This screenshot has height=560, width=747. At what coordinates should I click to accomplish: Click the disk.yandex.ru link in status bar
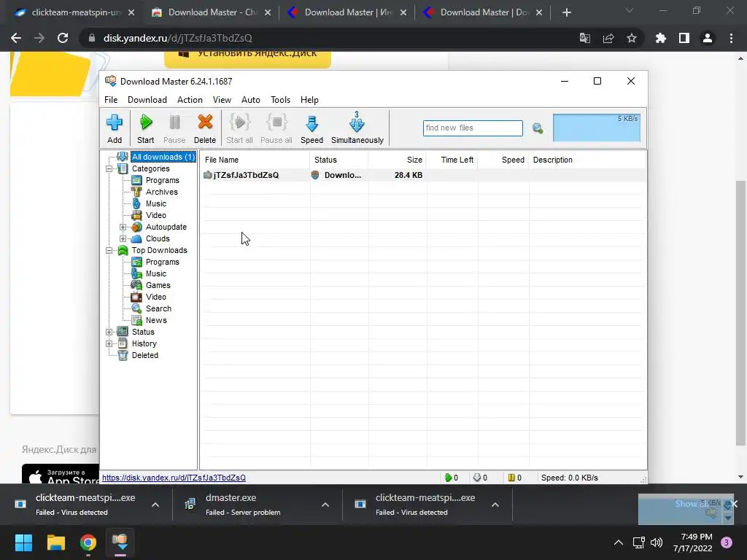pyautogui.click(x=174, y=478)
